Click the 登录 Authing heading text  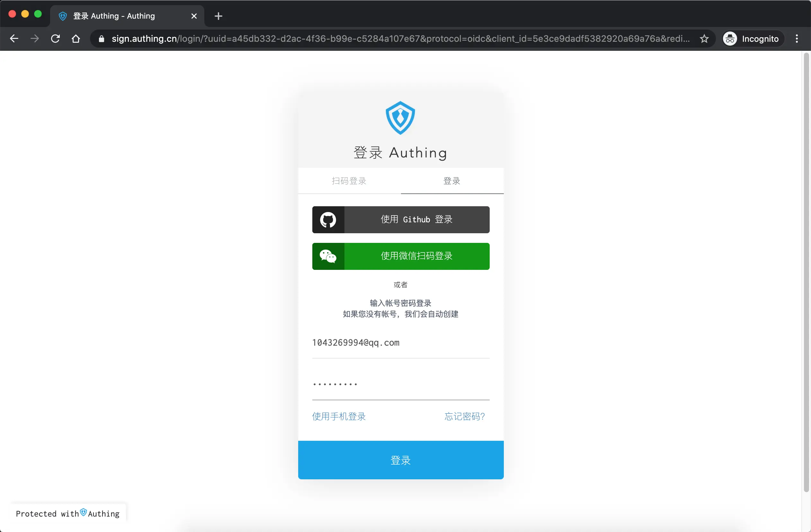click(400, 153)
